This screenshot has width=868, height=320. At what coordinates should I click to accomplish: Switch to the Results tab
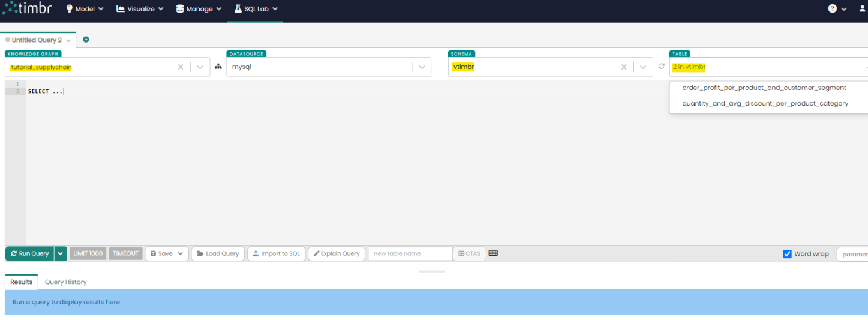pos(22,282)
